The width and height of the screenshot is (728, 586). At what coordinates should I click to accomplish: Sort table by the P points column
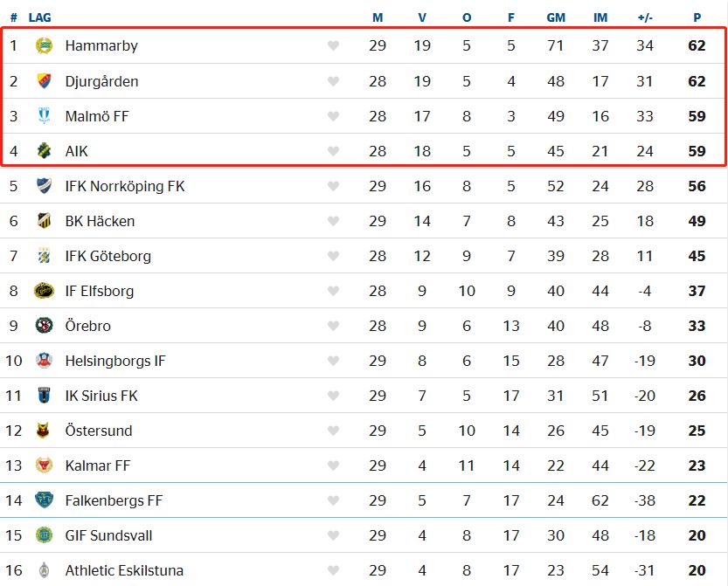click(697, 17)
